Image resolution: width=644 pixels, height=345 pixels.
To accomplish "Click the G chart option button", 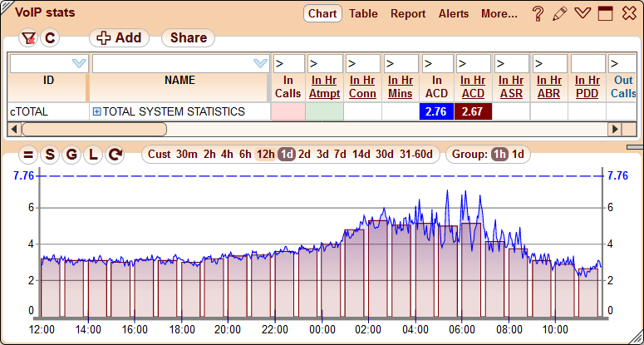I will tap(71, 155).
